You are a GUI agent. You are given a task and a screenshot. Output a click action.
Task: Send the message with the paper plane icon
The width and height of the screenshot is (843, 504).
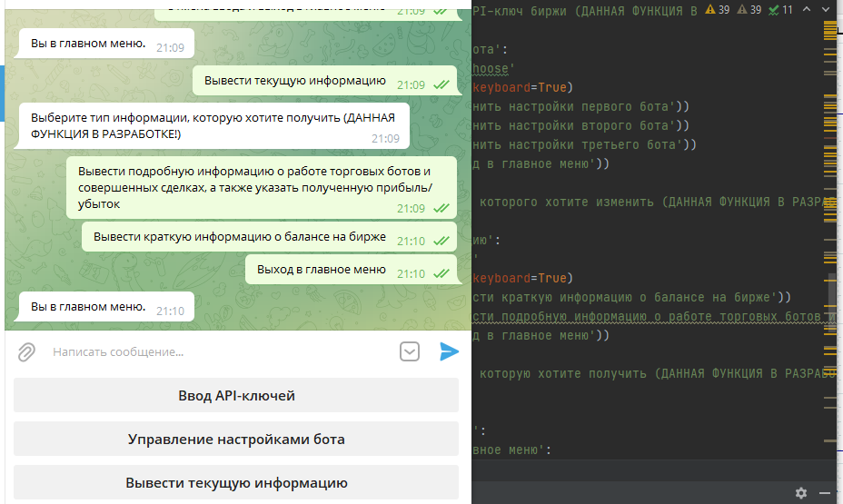449,351
